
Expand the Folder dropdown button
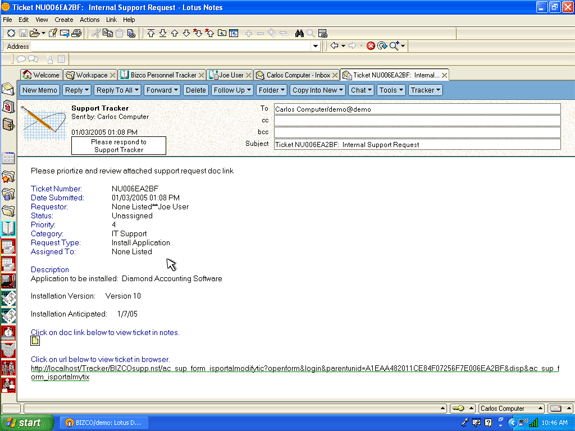pos(271,90)
